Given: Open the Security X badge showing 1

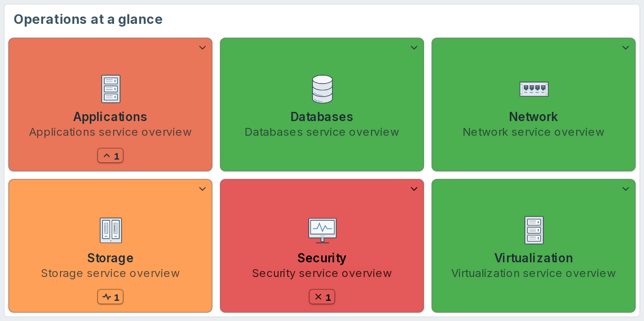Looking at the screenshot, I should click(x=322, y=297).
